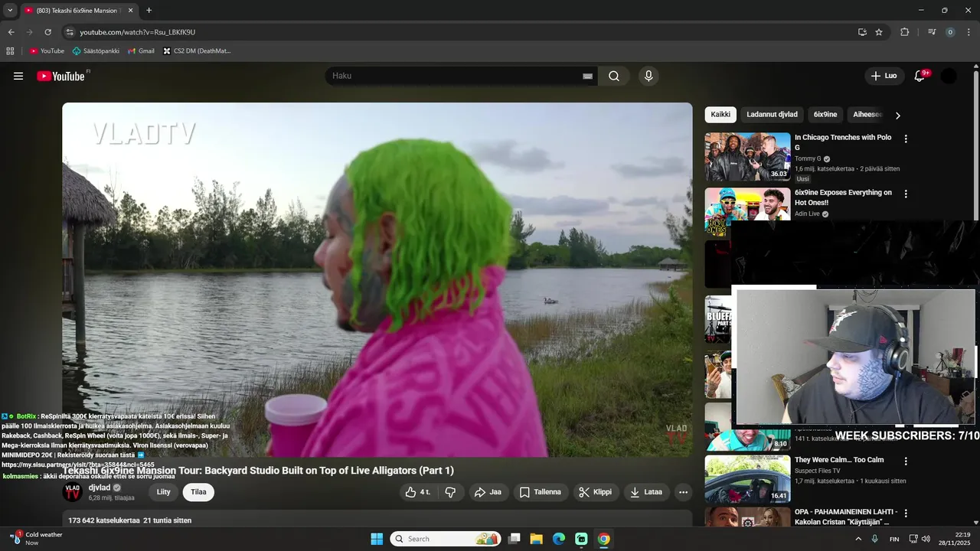Click the search magnifier button
Image resolution: width=980 pixels, height=551 pixels.
614,76
